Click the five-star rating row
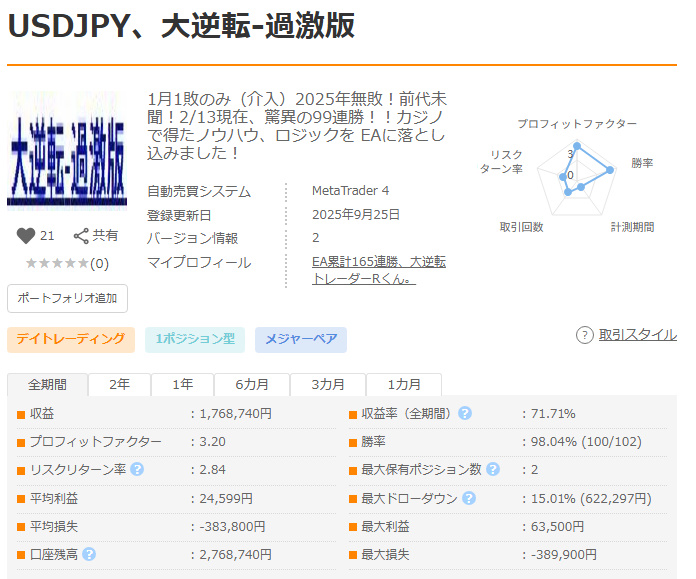696x579 pixels. click(58, 263)
